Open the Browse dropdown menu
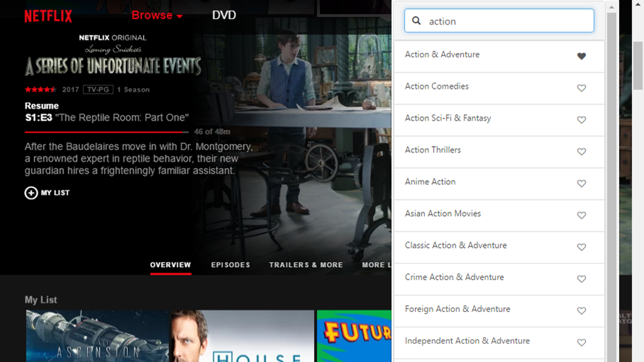Image resolution: width=644 pixels, height=362 pixels. click(x=157, y=16)
